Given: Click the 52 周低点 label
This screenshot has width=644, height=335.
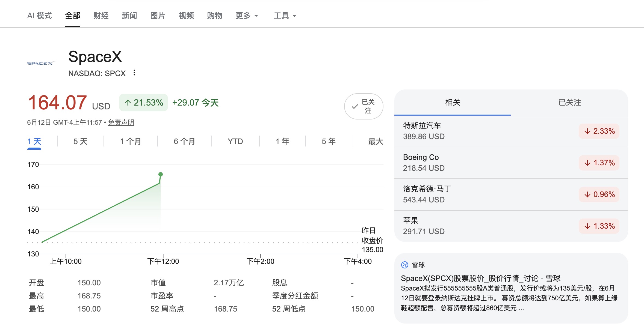Looking at the screenshot, I should point(289,309).
